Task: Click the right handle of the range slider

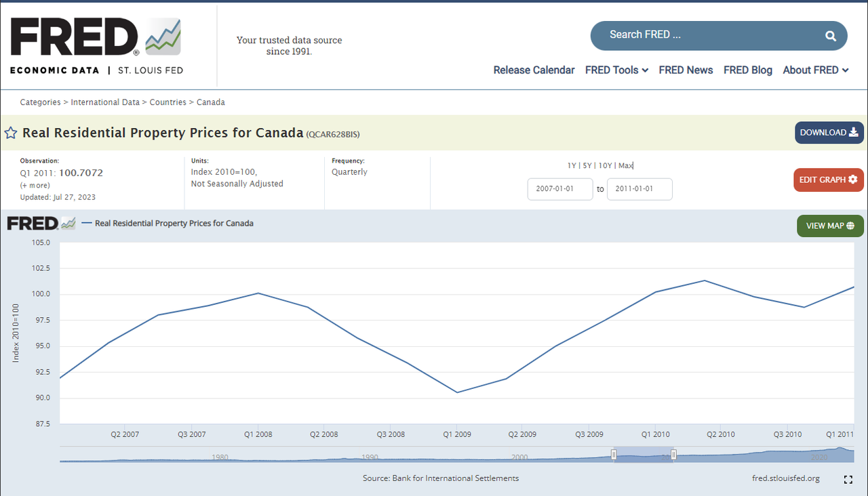Action: click(x=673, y=455)
